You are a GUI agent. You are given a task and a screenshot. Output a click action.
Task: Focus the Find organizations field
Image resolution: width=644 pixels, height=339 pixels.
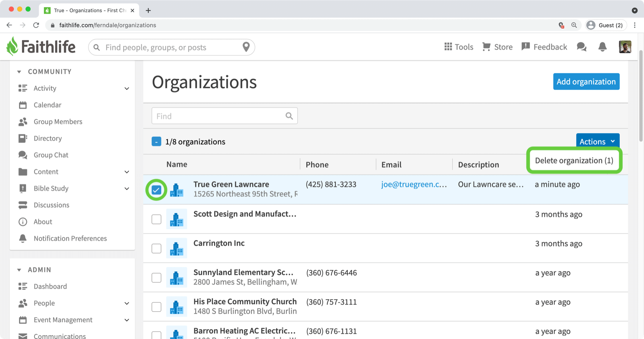pyautogui.click(x=225, y=116)
